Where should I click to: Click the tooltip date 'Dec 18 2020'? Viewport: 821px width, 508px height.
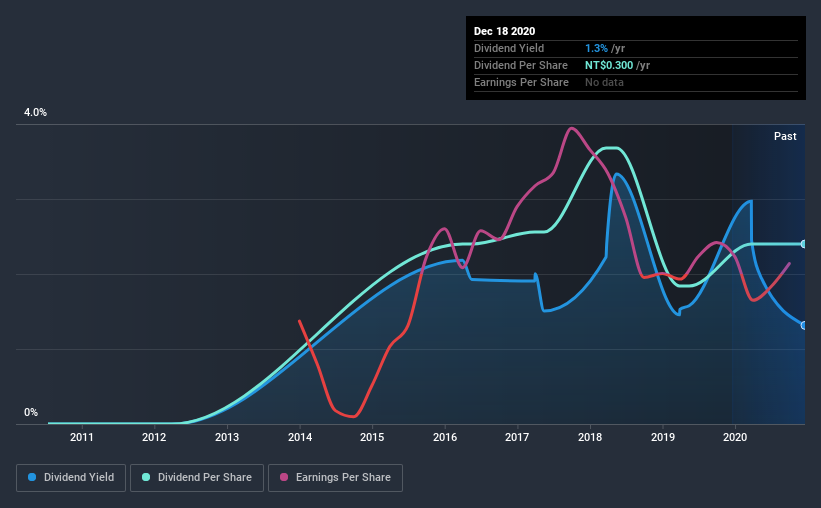pyautogui.click(x=504, y=31)
